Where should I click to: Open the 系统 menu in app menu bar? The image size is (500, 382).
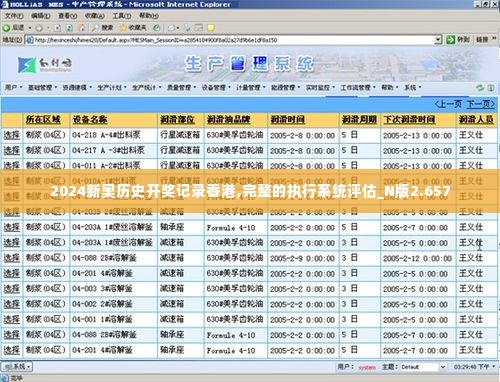click(413, 88)
